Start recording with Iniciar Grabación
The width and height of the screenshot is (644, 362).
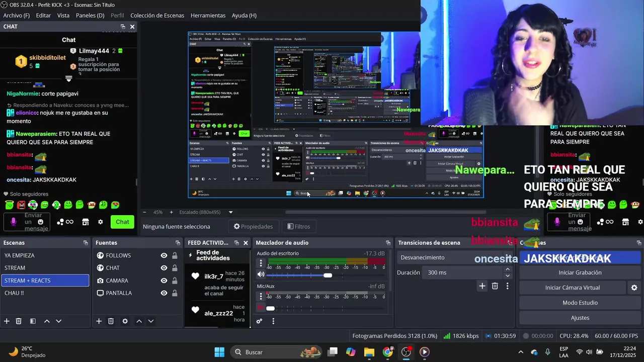pos(580,273)
